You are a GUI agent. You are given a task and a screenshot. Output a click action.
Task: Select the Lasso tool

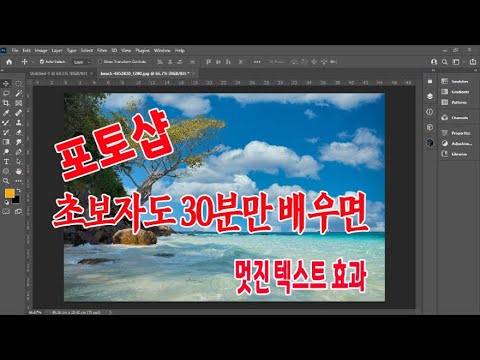(6, 93)
